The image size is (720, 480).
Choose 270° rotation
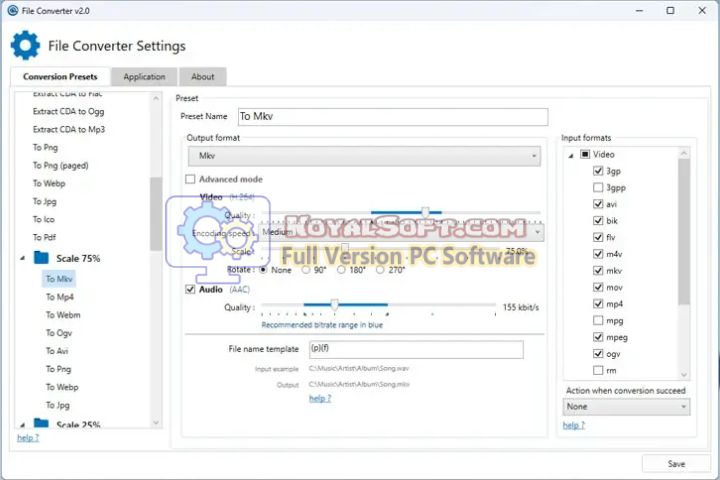click(380, 270)
